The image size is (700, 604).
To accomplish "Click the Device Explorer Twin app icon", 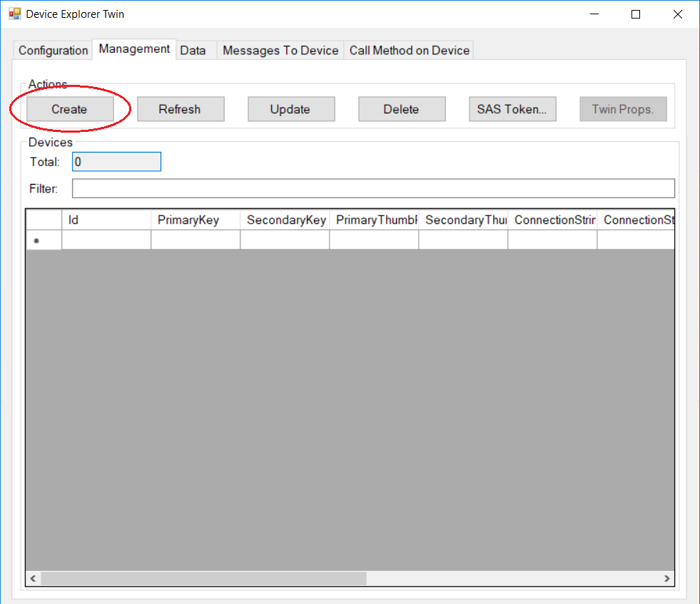I will [x=14, y=14].
